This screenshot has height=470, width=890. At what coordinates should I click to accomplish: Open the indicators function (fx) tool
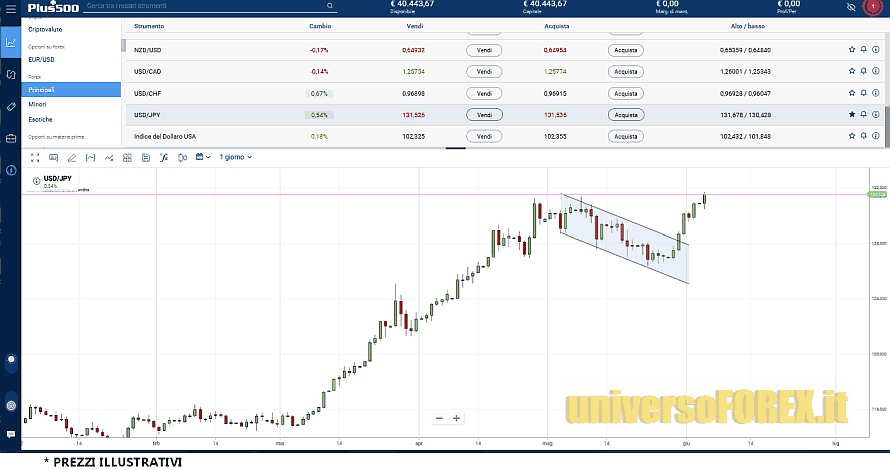(x=164, y=157)
